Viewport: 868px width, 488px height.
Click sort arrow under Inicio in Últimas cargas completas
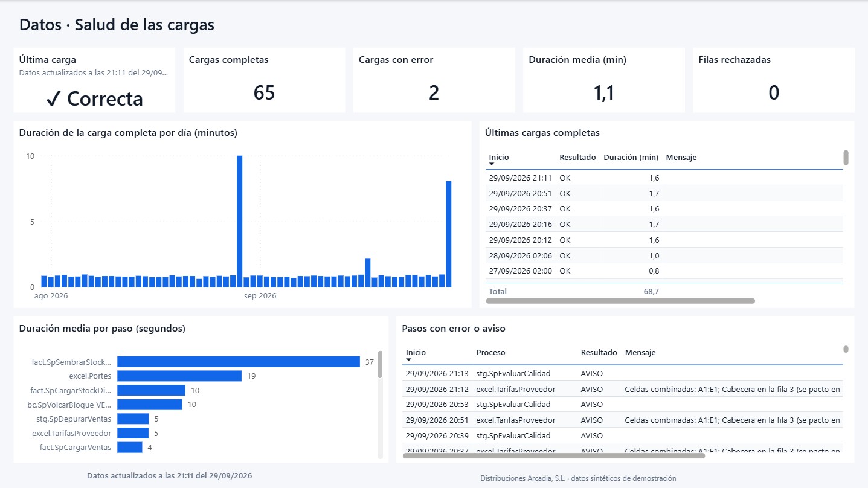[x=492, y=164]
